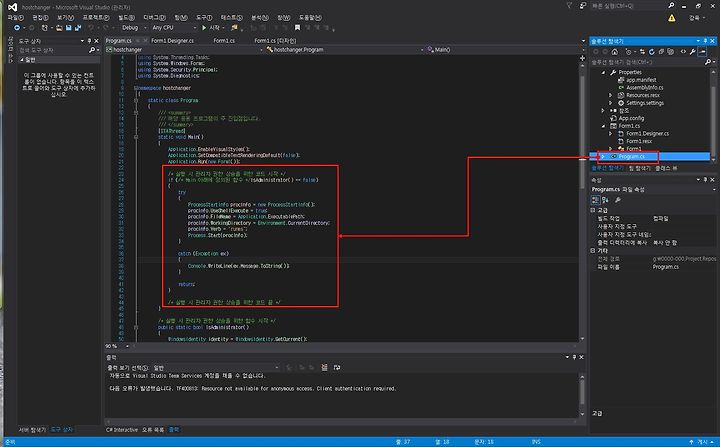Click View Code icon in Solution Explorer
This screenshot has width=720, height=447.
[x=683, y=51]
